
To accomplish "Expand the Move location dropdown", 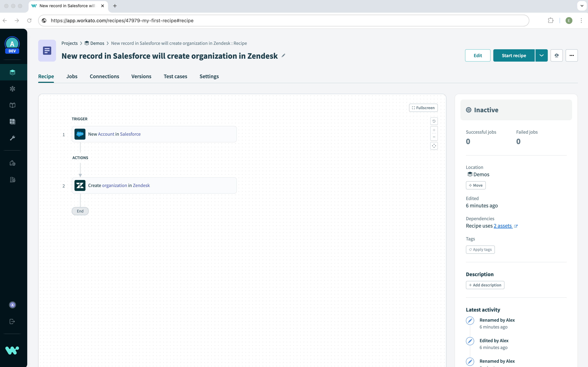I will point(476,185).
